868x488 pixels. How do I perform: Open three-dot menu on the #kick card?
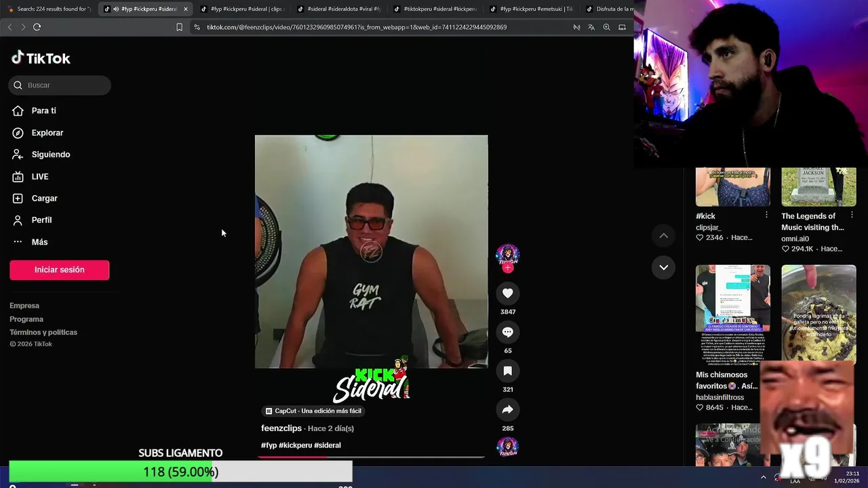pos(766,216)
